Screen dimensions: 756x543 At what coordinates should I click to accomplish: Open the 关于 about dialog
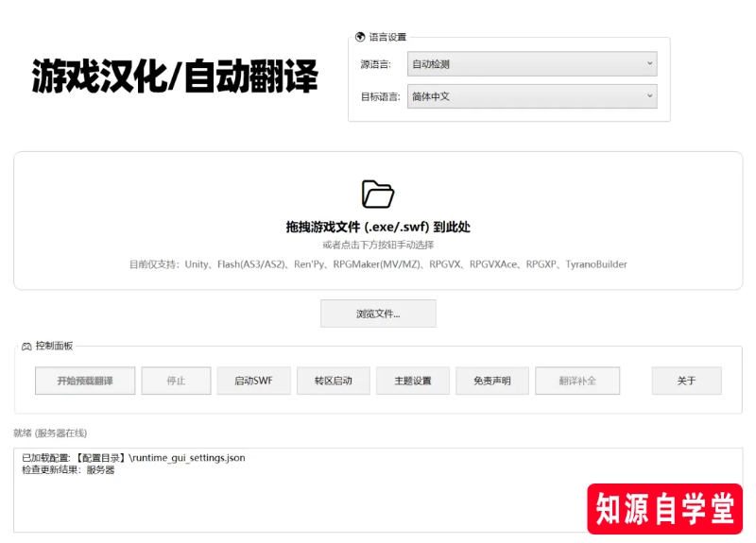(687, 381)
